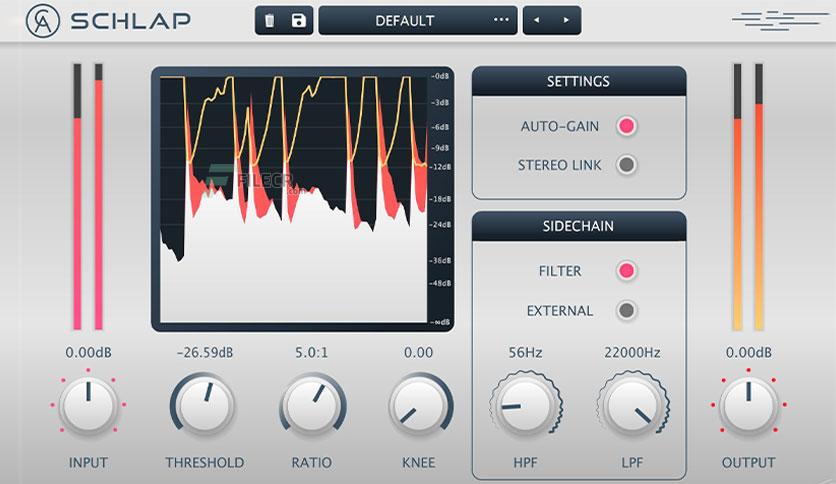Viewport: 836px width, 484px height.
Task: Click the gain reduction waveform display
Action: coord(293,199)
